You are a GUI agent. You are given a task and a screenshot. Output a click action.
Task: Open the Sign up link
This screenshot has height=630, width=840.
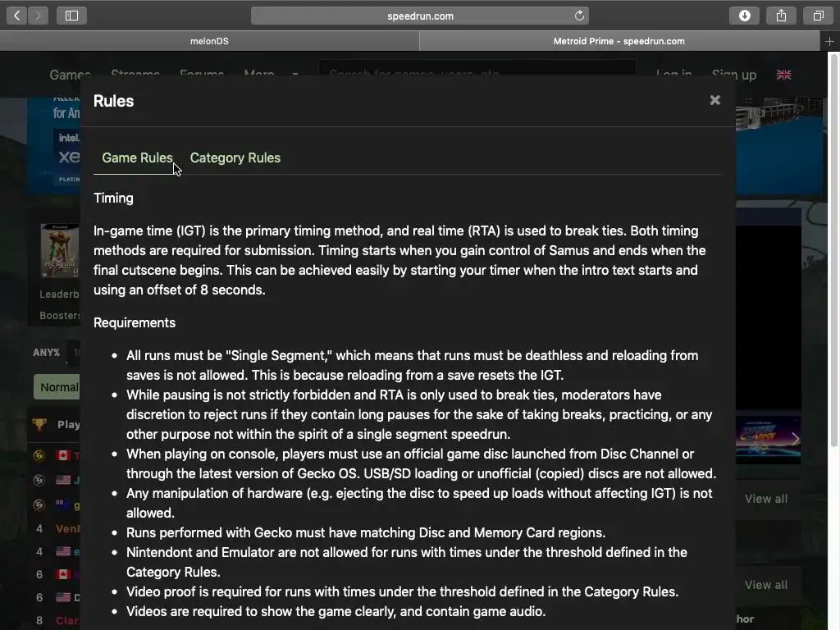tap(734, 75)
